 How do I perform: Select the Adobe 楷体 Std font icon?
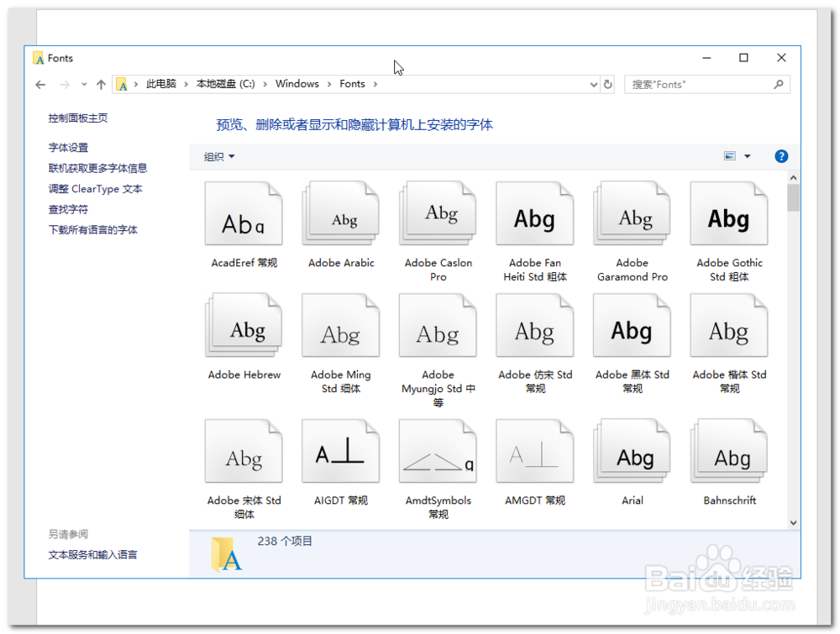tap(729, 325)
